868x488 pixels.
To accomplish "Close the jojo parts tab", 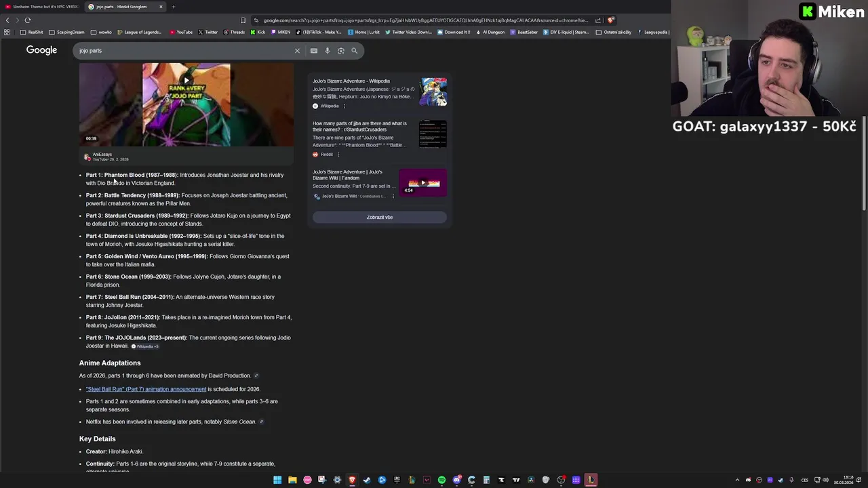I will pos(161,7).
